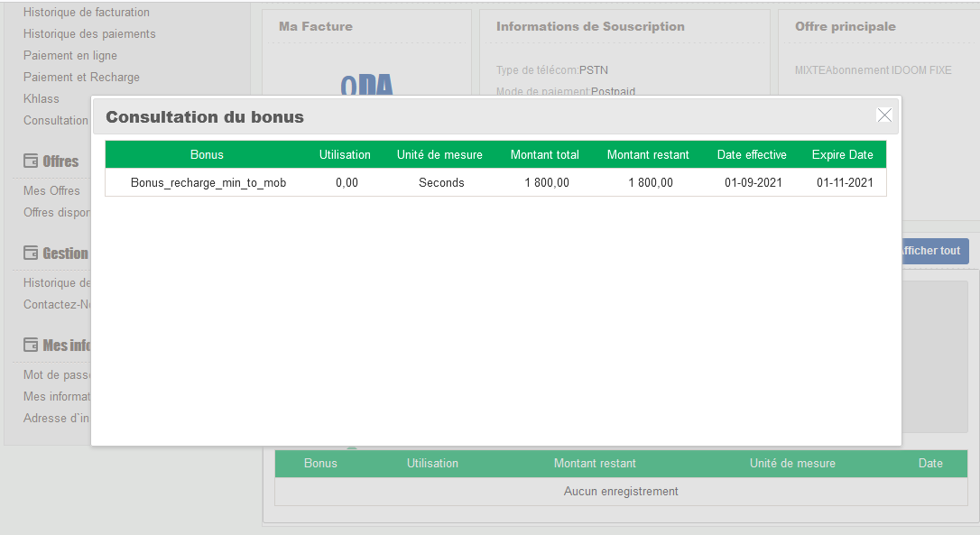Screen dimensions: 980x535
Task: Select Paiement et Recharge in sidebar
Action: 81,78
